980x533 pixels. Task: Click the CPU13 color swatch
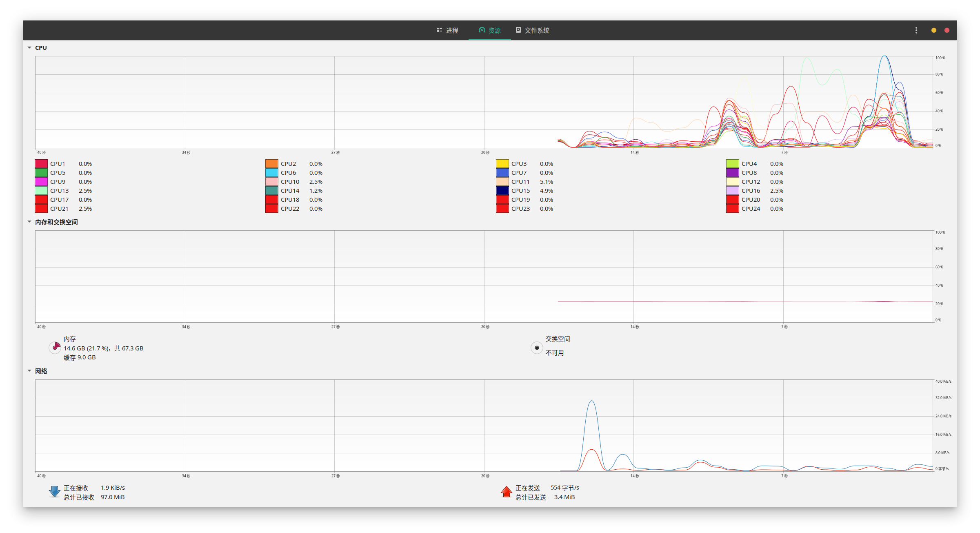tap(40, 190)
